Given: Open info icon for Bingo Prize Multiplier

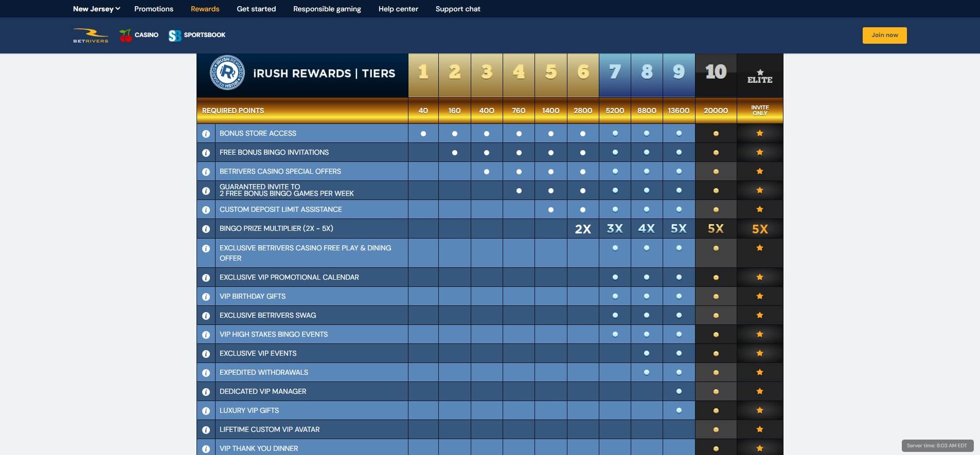Looking at the screenshot, I should (x=206, y=229).
